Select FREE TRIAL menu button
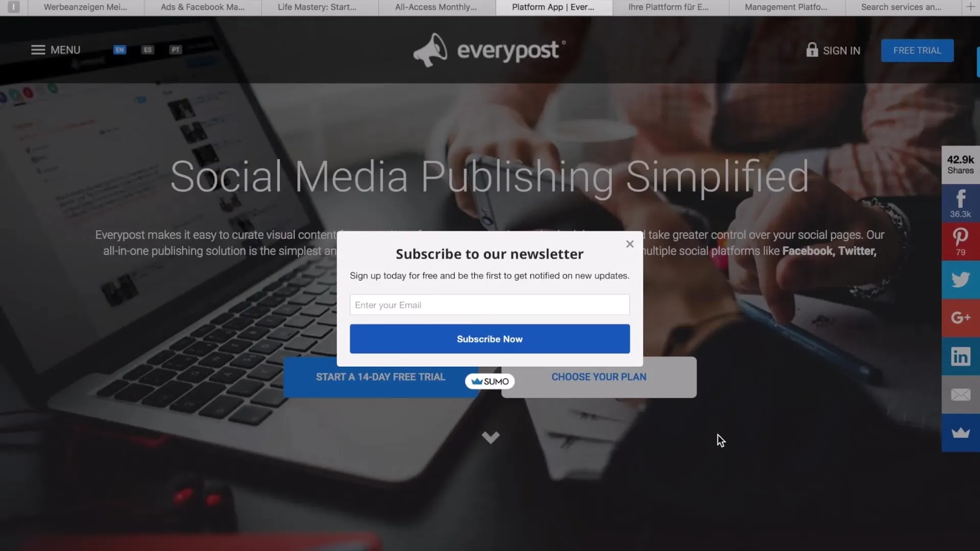This screenshot has width=980, height=551. [x=917, y=50]
